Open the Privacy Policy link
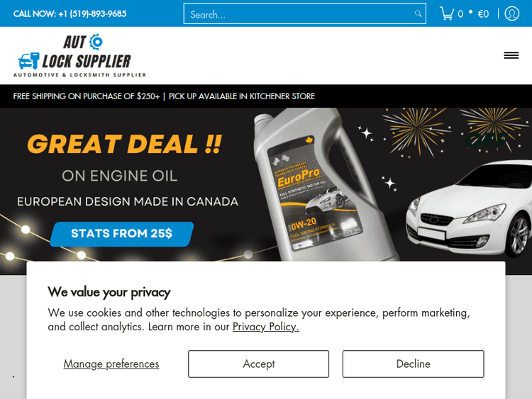The image size is (532, 399). [x=266, y=327]
